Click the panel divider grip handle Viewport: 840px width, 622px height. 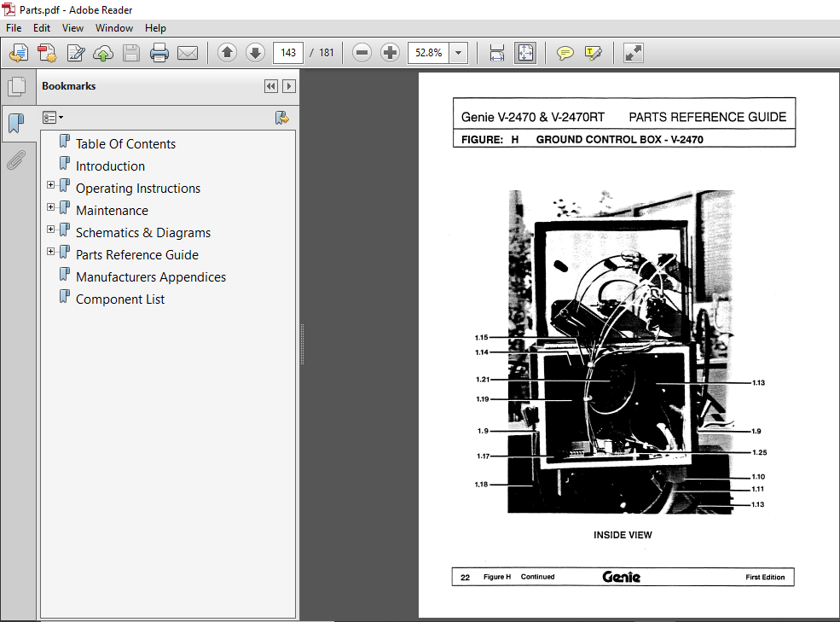tap(302, 344)
